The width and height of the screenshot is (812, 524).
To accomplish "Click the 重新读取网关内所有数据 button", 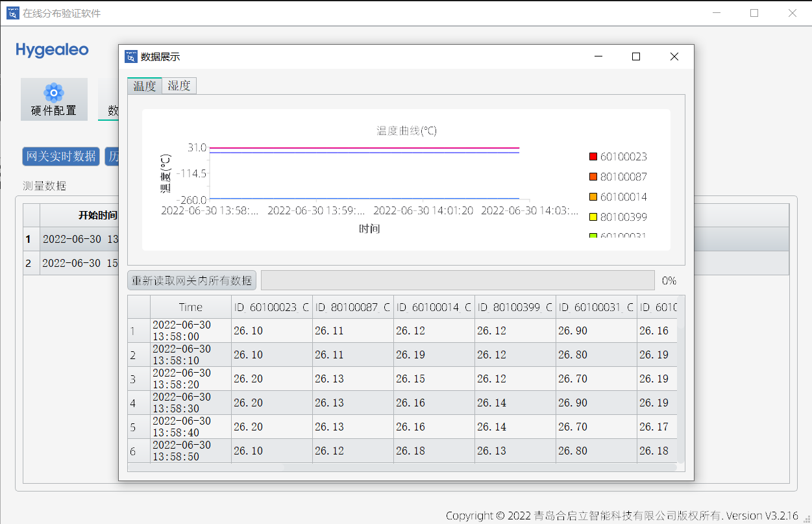I will click(192, 281).
